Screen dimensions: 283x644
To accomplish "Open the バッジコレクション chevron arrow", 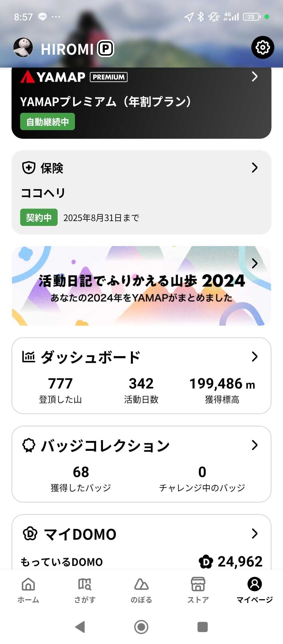I will 254,445.
